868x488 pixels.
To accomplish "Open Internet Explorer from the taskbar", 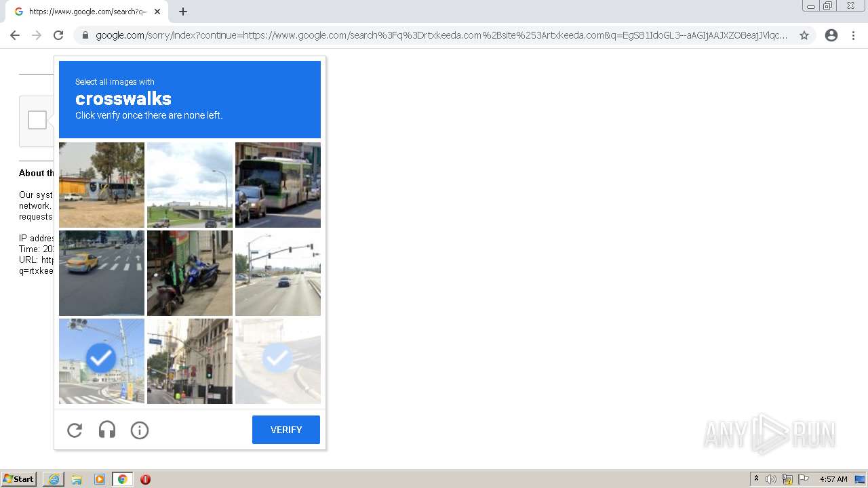I will click(54, 479).
